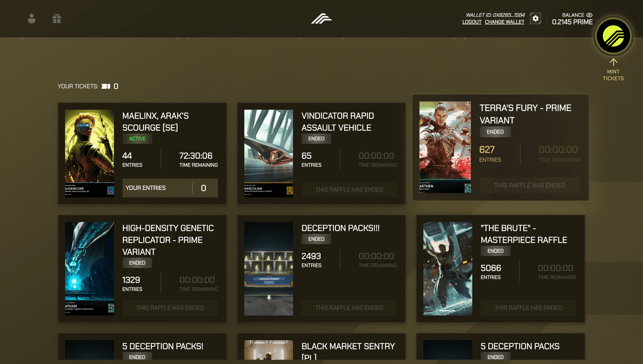Image resolution: width=643 pixels, height=364 pixels.
Task: Open Vindicator Rapid Assault Vehicle card image
Action: tap(269, 153)
